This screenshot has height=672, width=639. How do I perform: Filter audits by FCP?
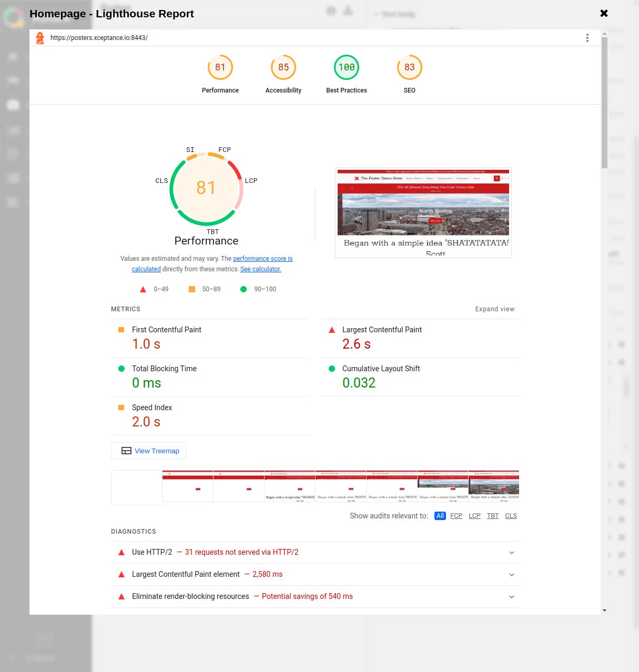point(457,516)
